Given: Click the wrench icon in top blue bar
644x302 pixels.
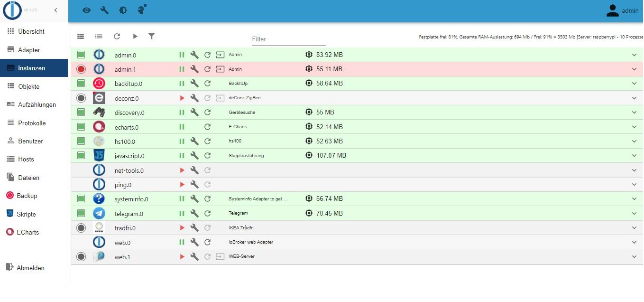Looking at the screenshot, I should [104, 10].
